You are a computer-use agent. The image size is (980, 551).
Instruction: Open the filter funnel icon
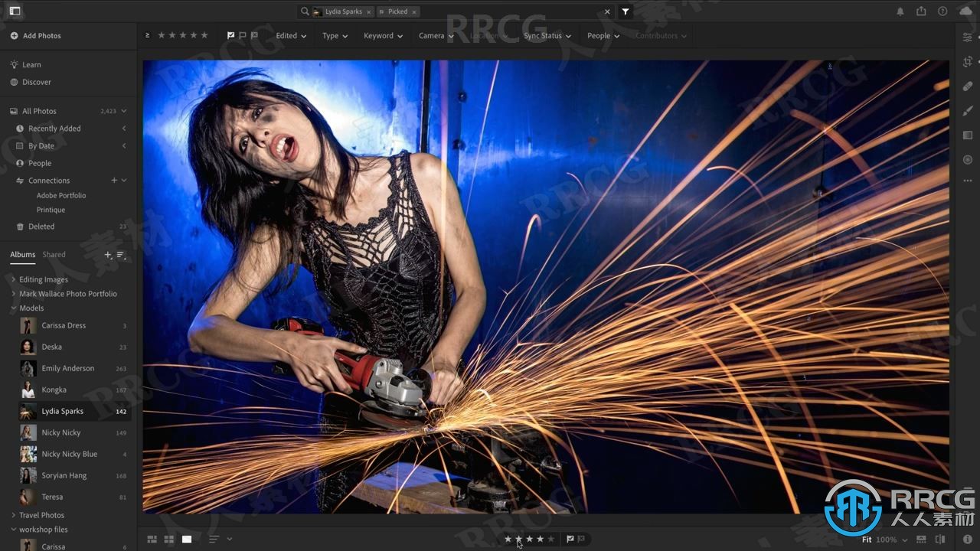pos(626,11)
